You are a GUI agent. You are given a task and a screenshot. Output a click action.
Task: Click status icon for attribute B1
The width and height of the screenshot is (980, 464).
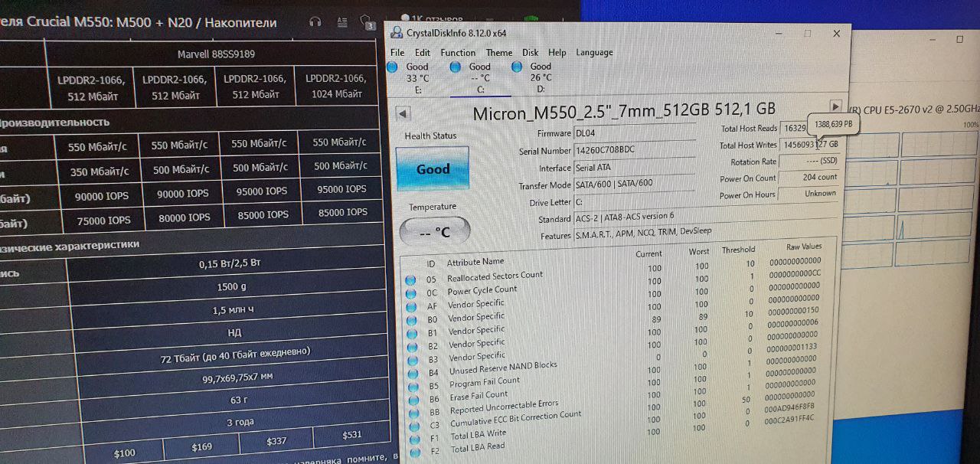tap(412, 334)
